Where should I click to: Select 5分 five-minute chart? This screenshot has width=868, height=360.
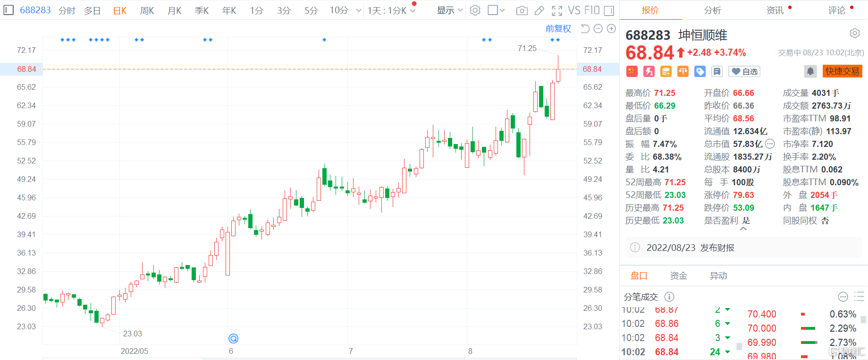pos(312,10)
